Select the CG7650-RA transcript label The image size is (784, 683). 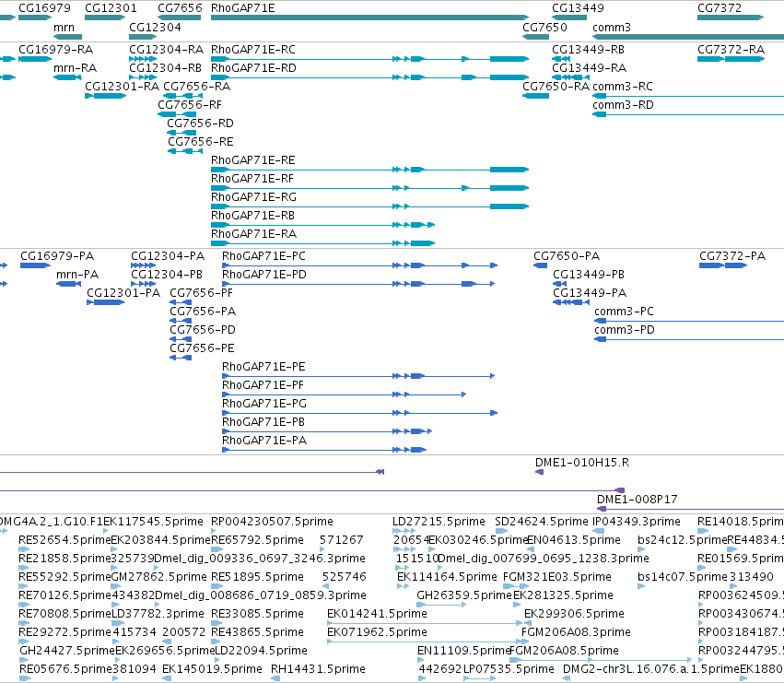(556, 87)
